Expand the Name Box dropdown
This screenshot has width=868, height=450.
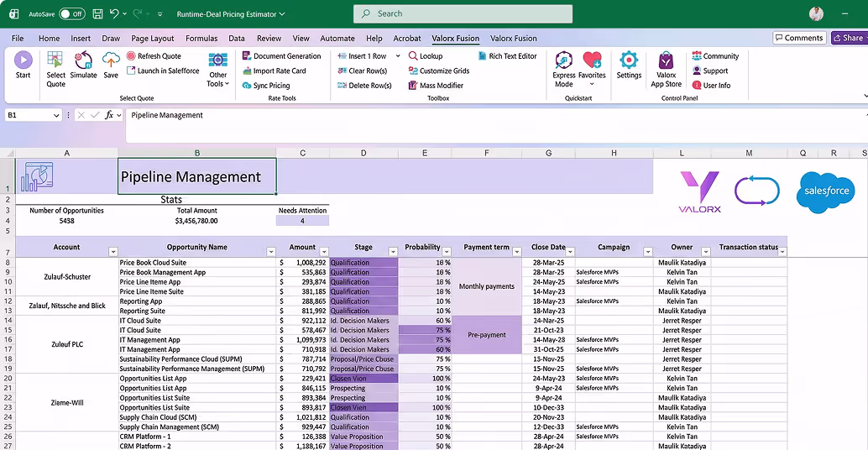click(x=56, y=115)
